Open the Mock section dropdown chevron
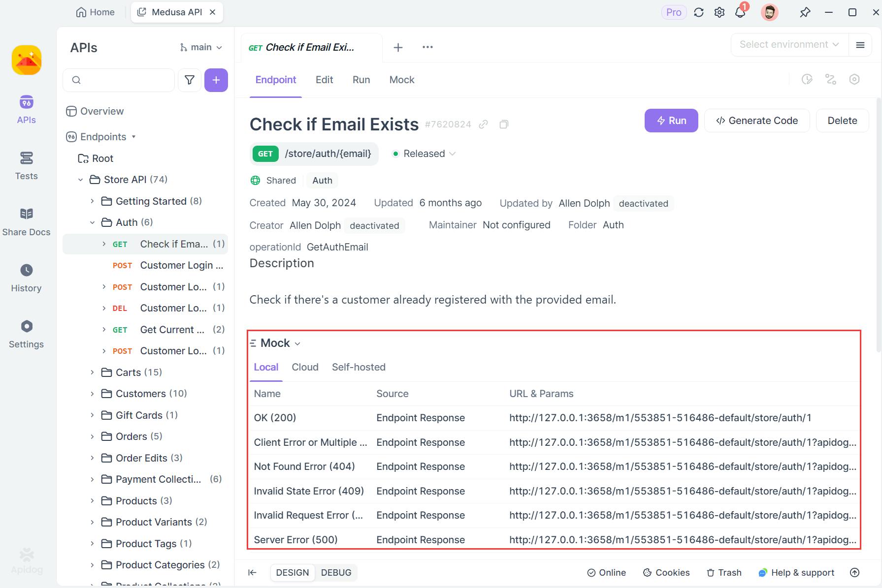 (x=297, y=343)
